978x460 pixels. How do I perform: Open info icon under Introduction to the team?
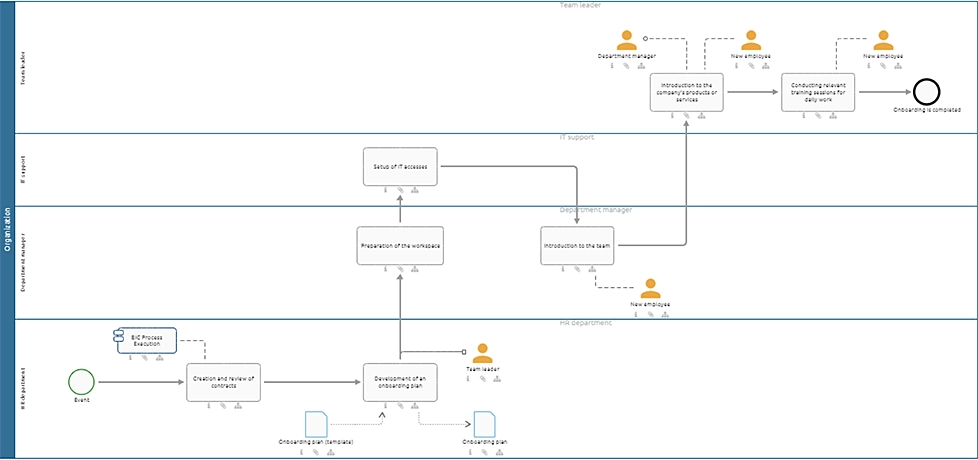pyautogui.click(x=563, y=269)
